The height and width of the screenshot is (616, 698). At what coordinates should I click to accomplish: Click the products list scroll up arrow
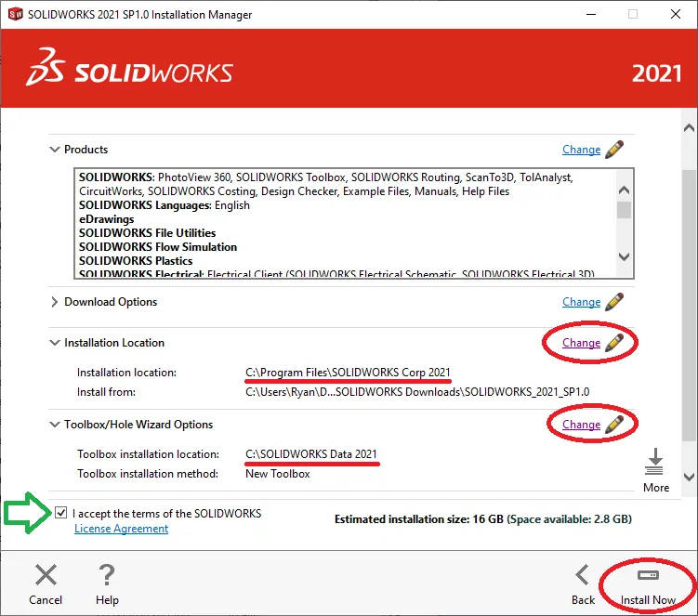point(624,190)
